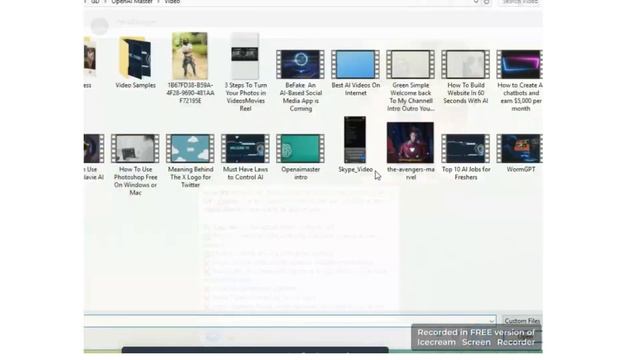Select the BeFake AI-Based Social Media App video
This screenshot has height=360, width=640.
300,80
